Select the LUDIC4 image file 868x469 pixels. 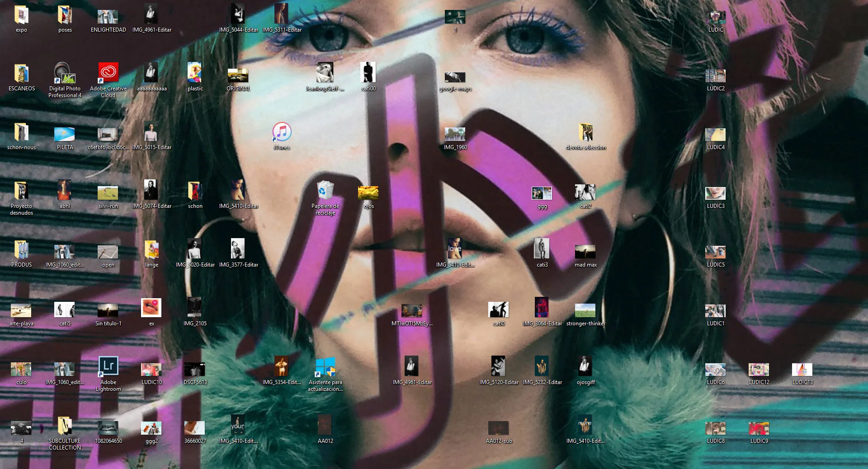click(716, 134)
